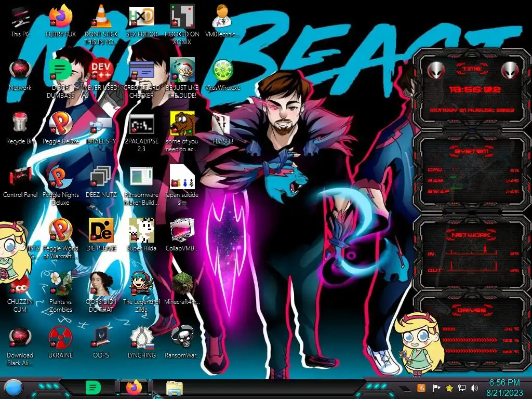The width and height of the screenshot is (532, 399).
Task: Open the green document app on taskbar
Action: click(94, 388)
